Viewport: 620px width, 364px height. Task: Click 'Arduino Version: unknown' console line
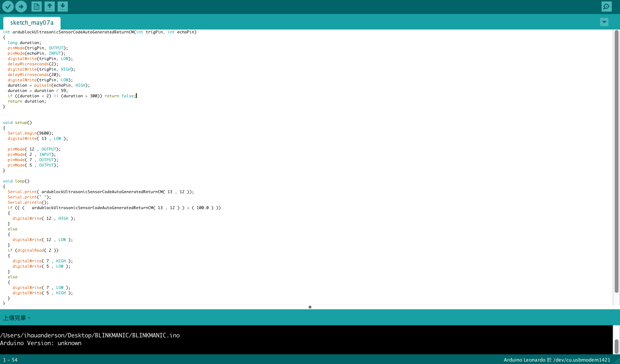click(41, 343)
